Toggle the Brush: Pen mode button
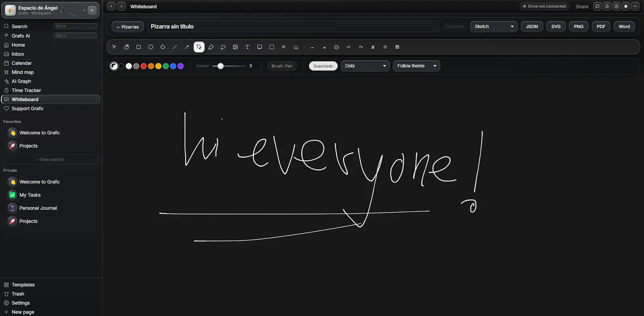644x316 pixels. click(282, 66)
